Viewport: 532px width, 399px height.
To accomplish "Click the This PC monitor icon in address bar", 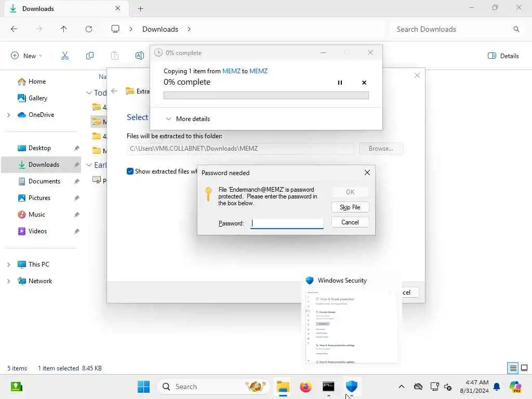I will (115, 29).
